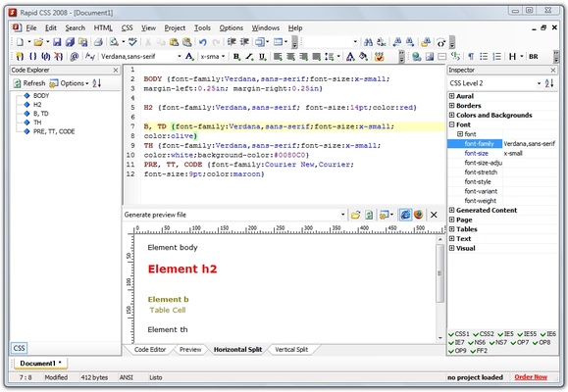Preview in Firefox icon
The height and width of the screenshot is (392, 568).
418,215
